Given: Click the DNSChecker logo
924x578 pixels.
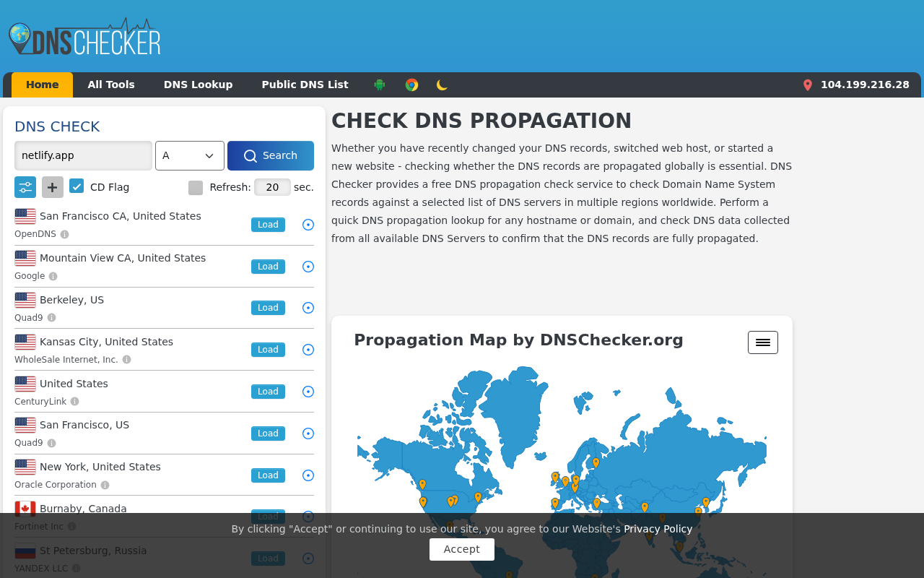Looking at the screenshot, I should 84,37.
